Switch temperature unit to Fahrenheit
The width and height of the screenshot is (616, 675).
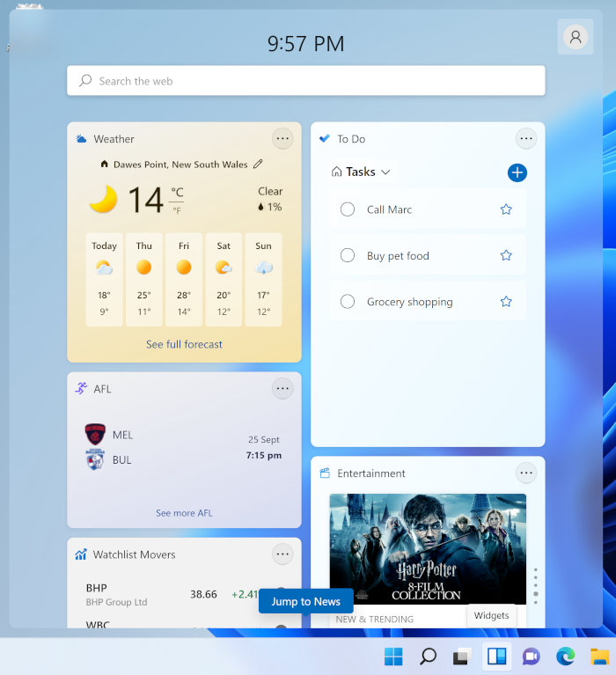pos(177,210)
